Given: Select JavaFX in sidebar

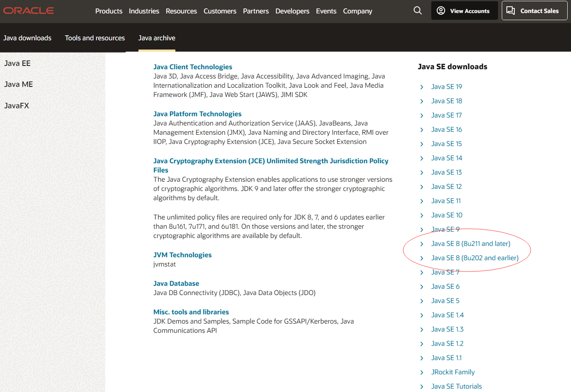Looking at the screenshot, I should tap(16, 106).
